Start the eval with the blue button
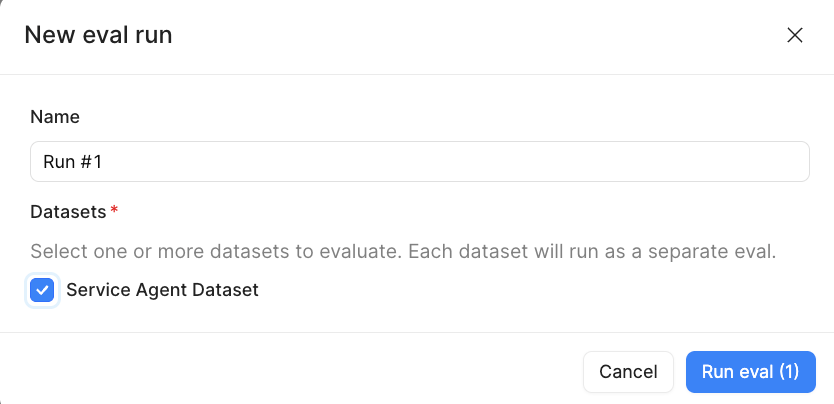Viewport: 834px width, 404px height. pos(750,372)
